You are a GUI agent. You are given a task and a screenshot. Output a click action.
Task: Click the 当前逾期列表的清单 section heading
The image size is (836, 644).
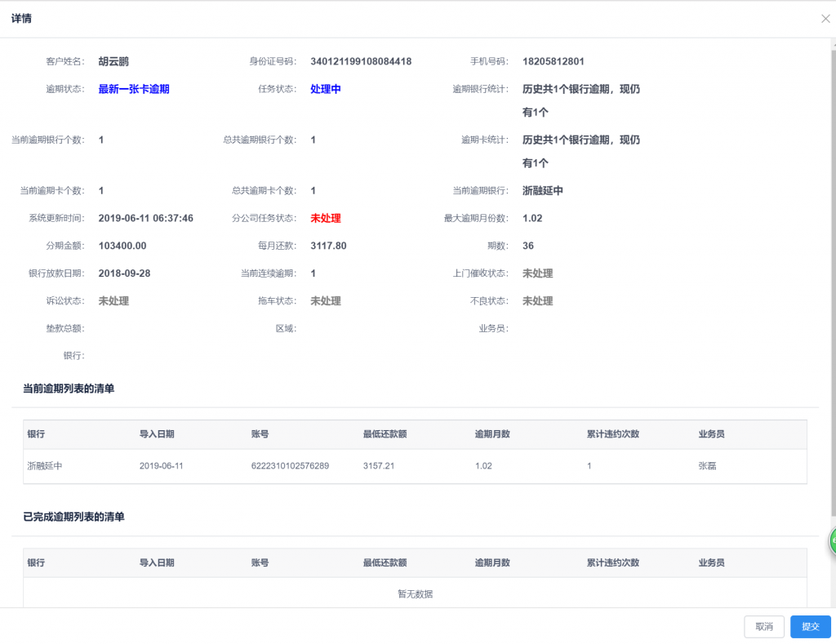pyautogui.click(x=69, y=389)
